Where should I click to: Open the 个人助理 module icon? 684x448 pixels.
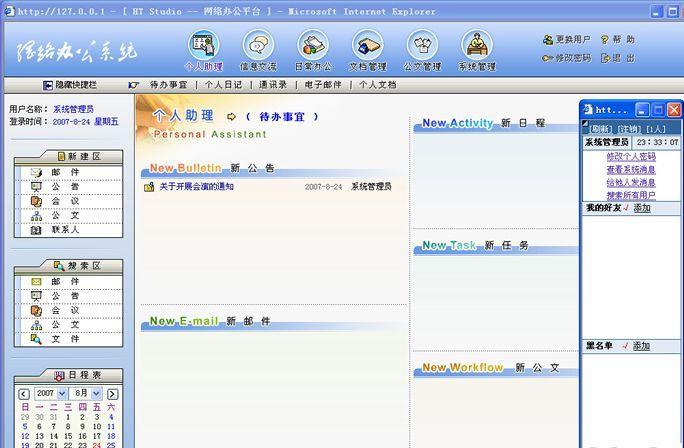204,46
